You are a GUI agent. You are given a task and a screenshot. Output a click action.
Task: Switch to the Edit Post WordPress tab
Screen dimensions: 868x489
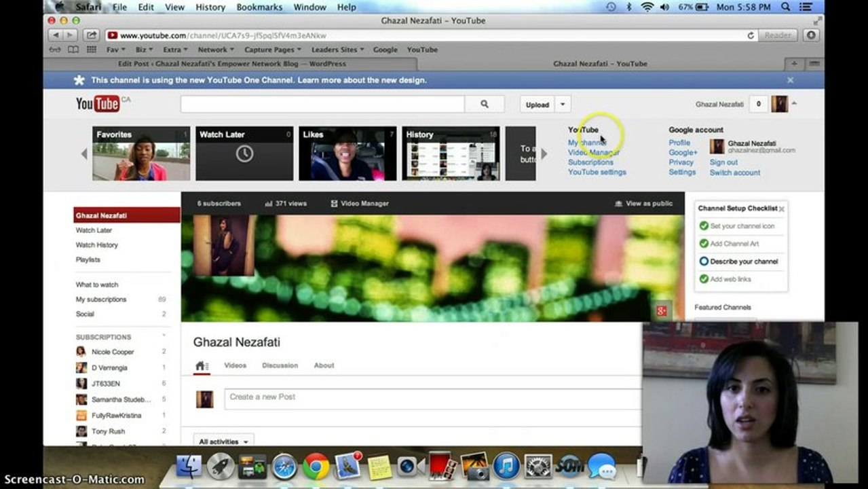[231, 64]
